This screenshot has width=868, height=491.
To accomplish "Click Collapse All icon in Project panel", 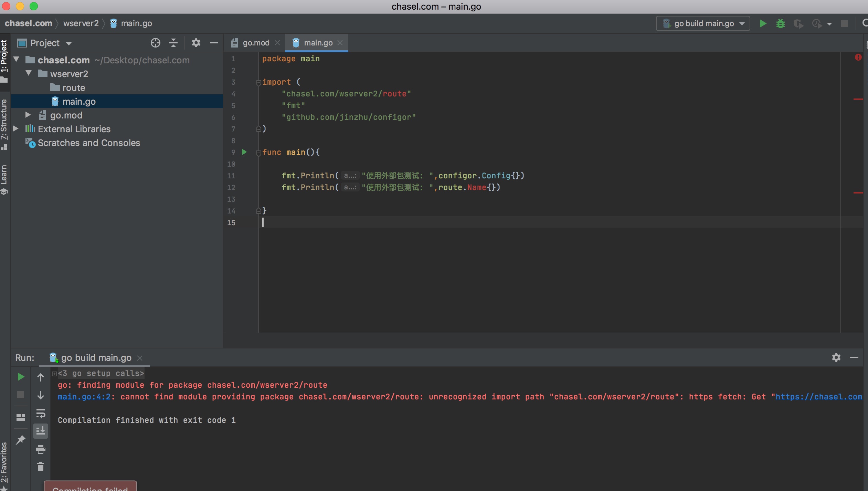I will tap(173, 43).
